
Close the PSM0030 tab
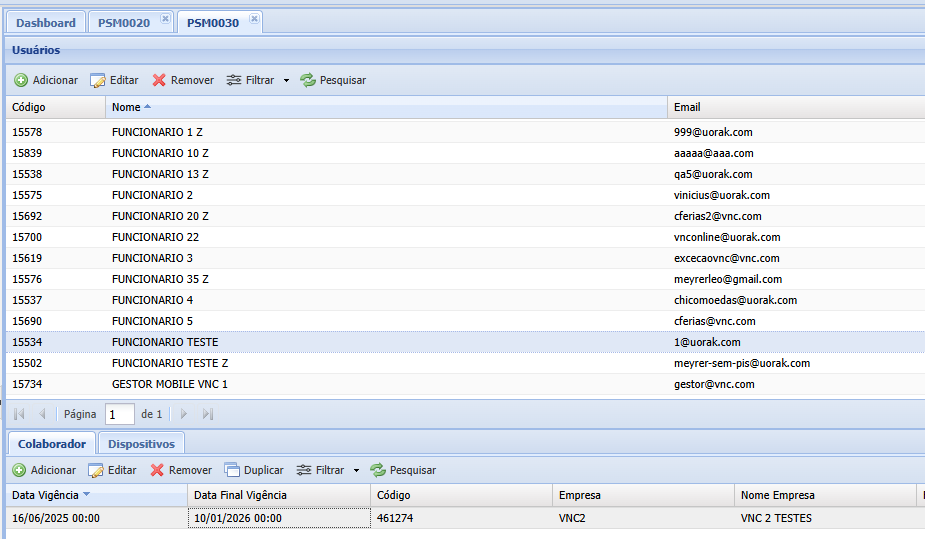click(x=254, y=19)
